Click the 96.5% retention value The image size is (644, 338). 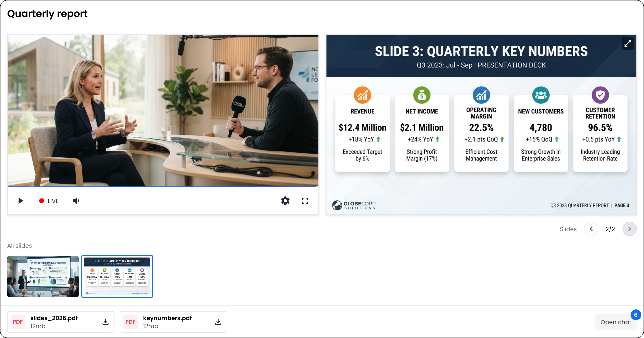(x=600, y=127)
